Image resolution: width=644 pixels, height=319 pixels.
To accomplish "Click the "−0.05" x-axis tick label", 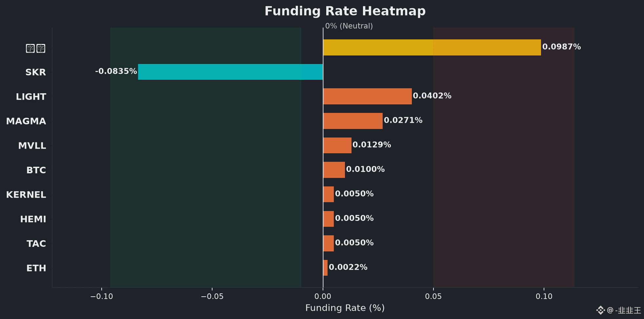I will (x=212, y=296).
